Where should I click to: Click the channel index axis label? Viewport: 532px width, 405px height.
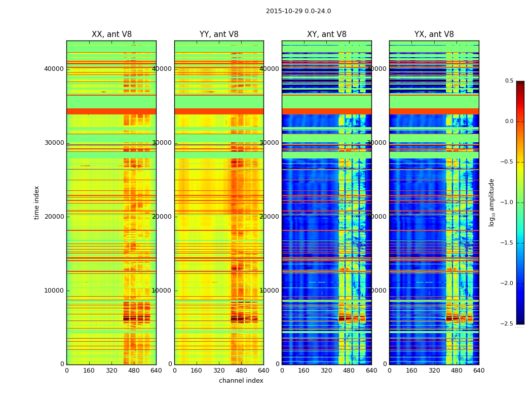pos(241,381)
